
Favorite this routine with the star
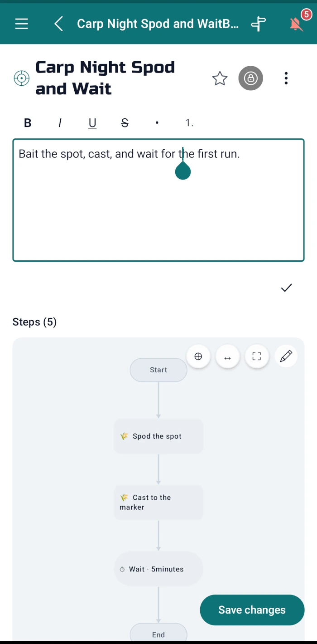pos(220,78)
